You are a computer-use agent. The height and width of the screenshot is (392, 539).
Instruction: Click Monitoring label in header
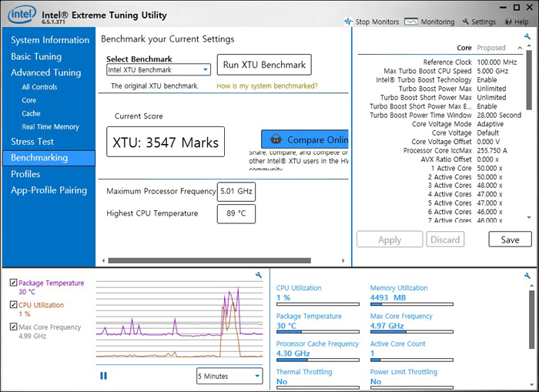437,22
